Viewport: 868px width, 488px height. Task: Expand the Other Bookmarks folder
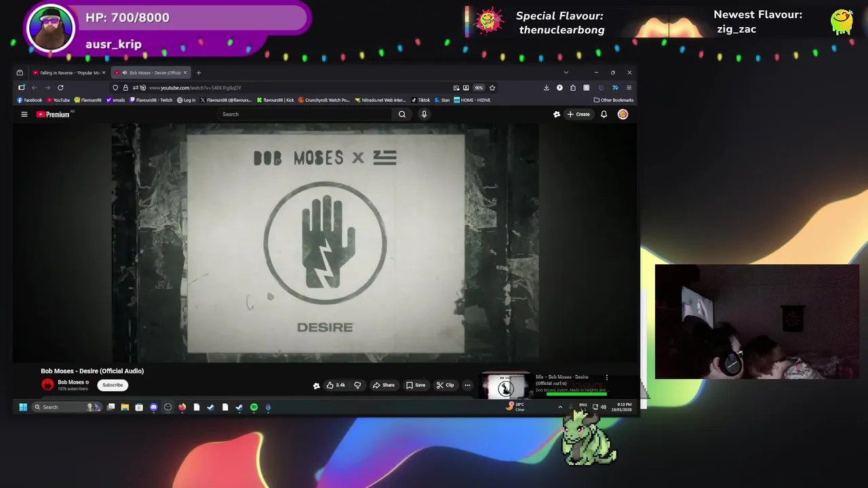[614, 100]
